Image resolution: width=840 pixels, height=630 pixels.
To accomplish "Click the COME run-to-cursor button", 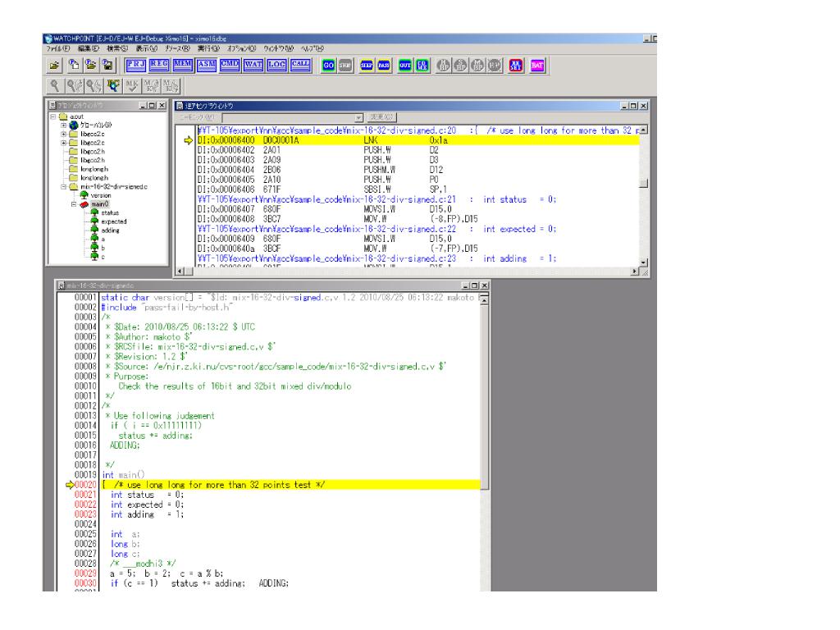I will [x=422, y=66].
